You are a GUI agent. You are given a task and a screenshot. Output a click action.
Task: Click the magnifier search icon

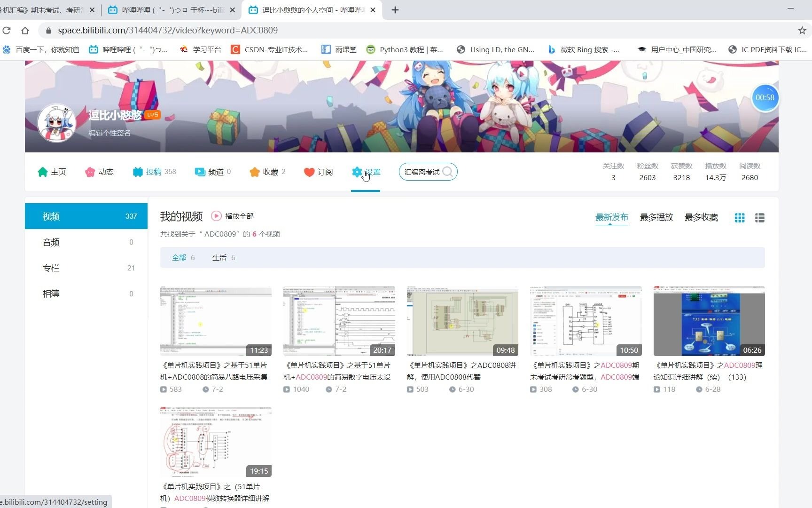pos(448,172)
